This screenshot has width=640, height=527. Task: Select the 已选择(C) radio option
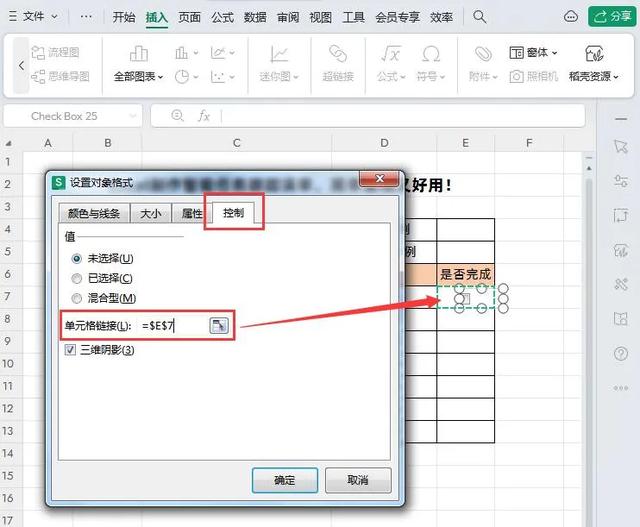[76, 278]
